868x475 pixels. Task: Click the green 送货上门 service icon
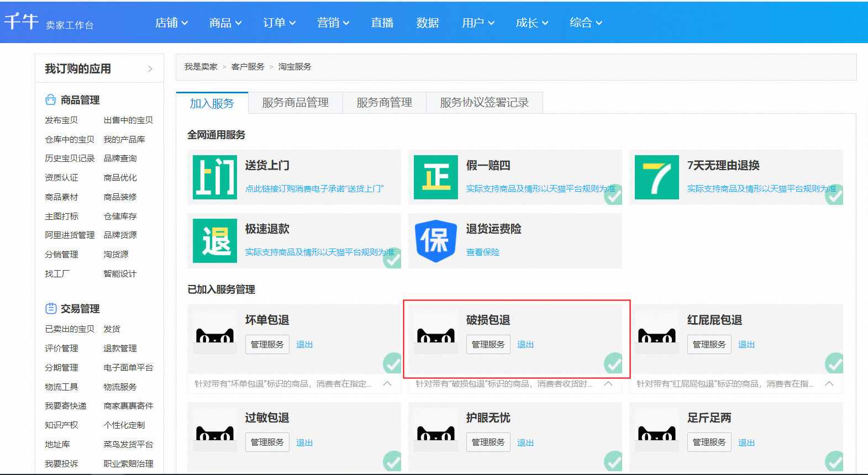tap(215, 177)
